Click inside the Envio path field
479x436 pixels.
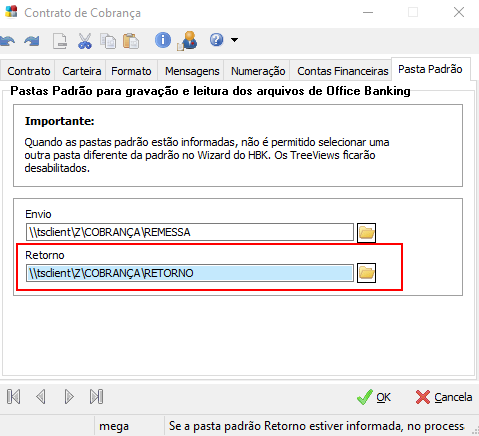coord(190,232)
